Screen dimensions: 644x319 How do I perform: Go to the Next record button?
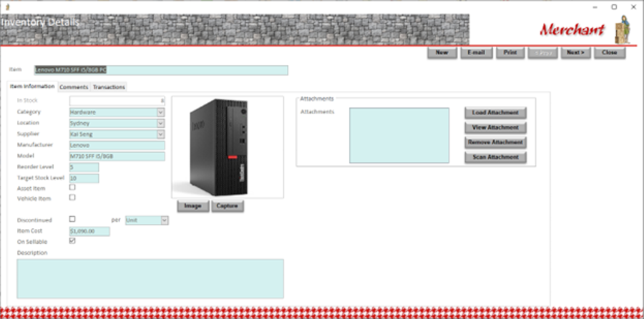point(575,52)
